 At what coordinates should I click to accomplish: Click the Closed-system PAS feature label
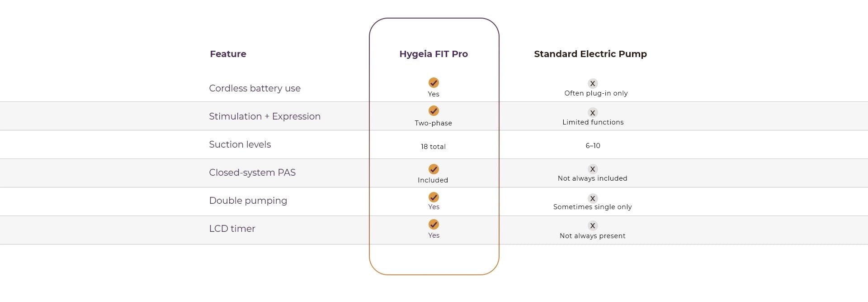pos(252,173)
